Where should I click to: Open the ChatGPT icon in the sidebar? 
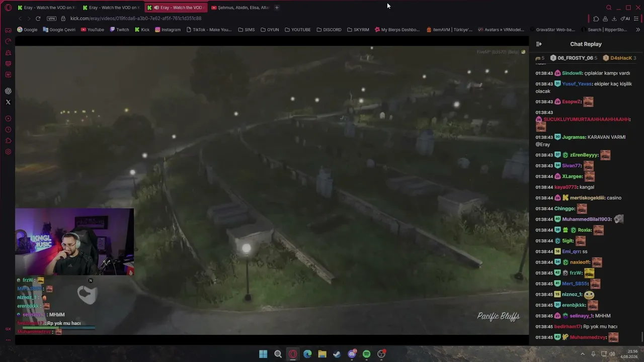[x=8, y=91]
